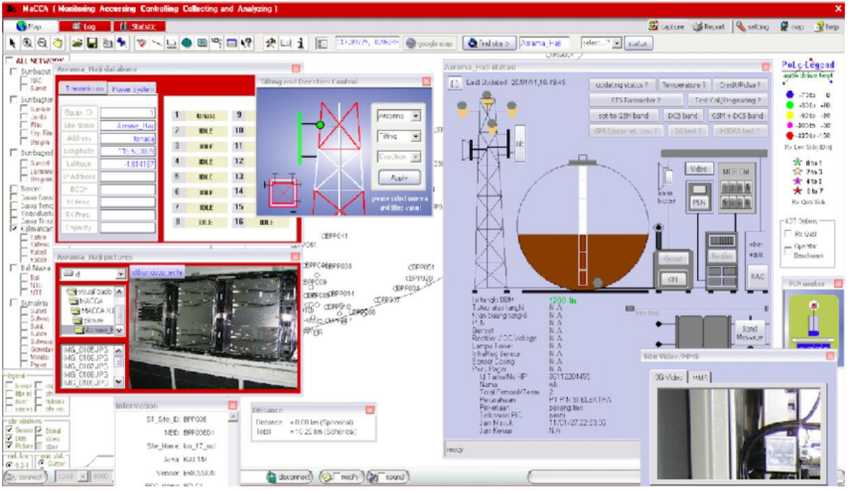Image resolution: width=850 pixels, height=490 pixels.
Task: Activate the hand pan tool
Action: coord(60,44)
